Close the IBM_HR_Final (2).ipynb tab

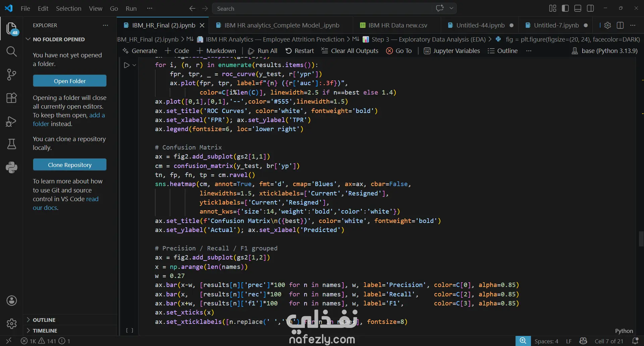tap(202, 25)
